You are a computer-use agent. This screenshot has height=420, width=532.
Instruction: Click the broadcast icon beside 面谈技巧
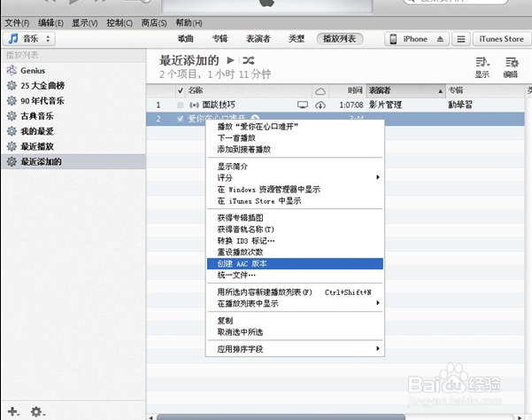[194, 105]
